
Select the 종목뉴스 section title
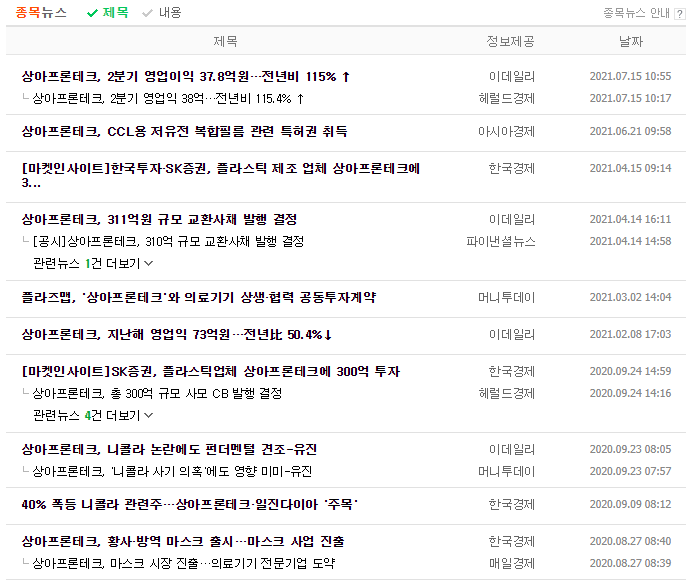[x=41, y=12]
